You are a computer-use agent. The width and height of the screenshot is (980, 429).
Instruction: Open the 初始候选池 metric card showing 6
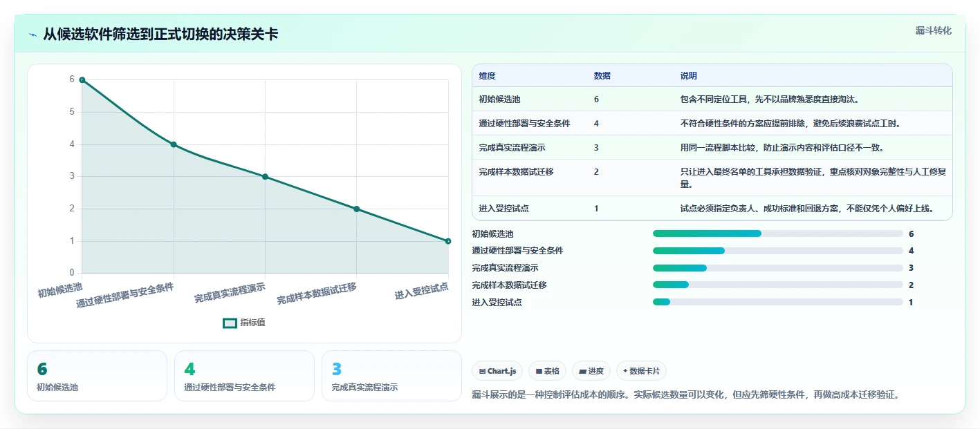point(98,376)
